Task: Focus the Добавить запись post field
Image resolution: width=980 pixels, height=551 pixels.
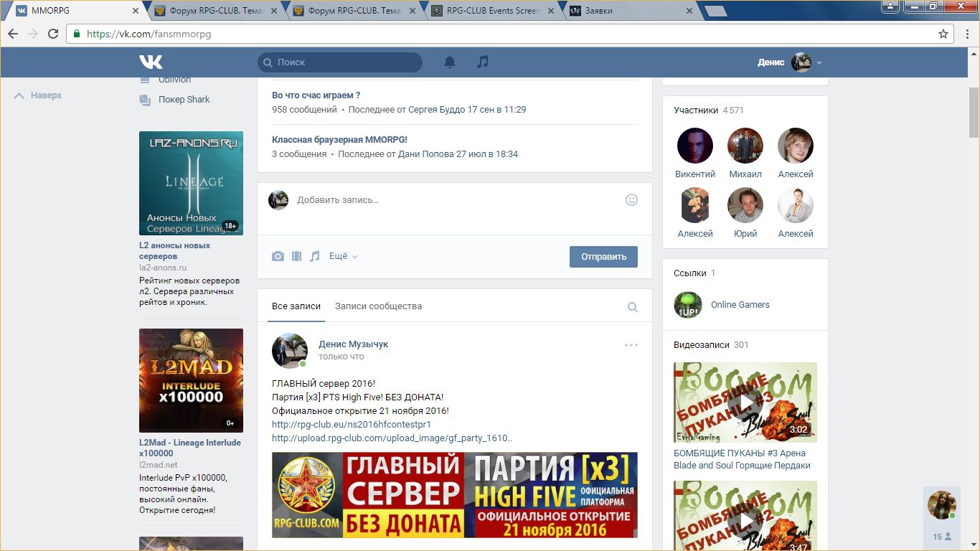Action: (456, 200)
